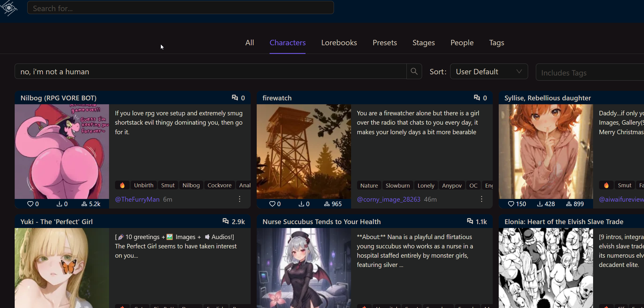Click the site logo in the header
This screenshot has height=308, width=644.
pos(9,8)
